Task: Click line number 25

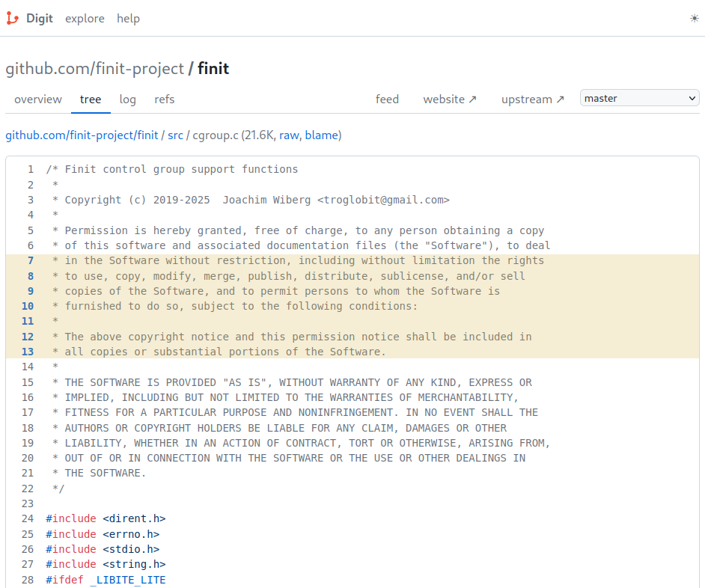Action: click(x=28, y=534)
